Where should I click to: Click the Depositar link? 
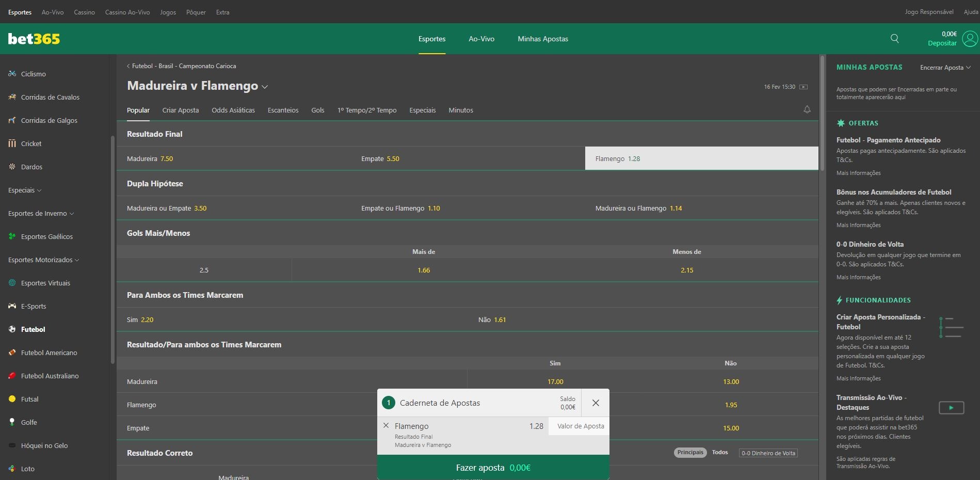[x=942, y=43]
